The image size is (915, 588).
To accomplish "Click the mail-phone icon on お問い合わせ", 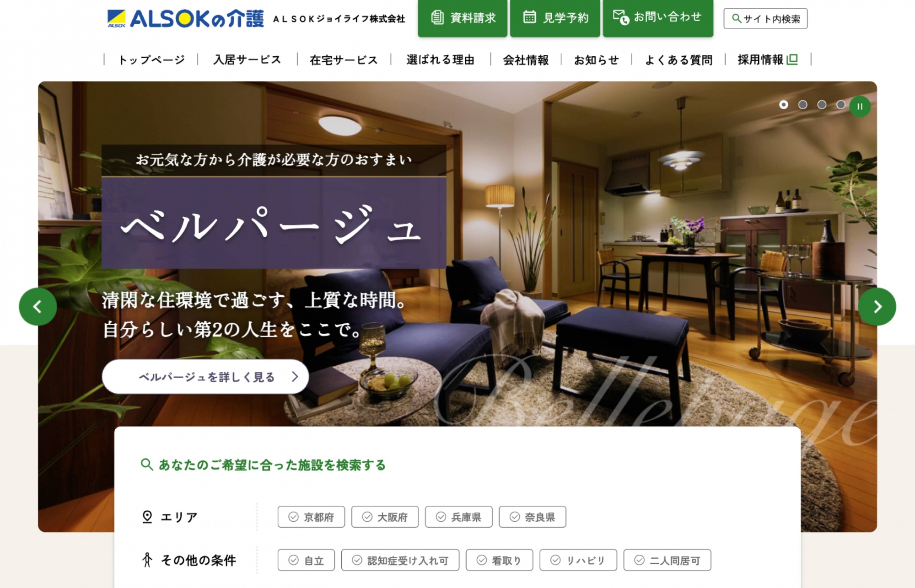I will click(621, 17).
